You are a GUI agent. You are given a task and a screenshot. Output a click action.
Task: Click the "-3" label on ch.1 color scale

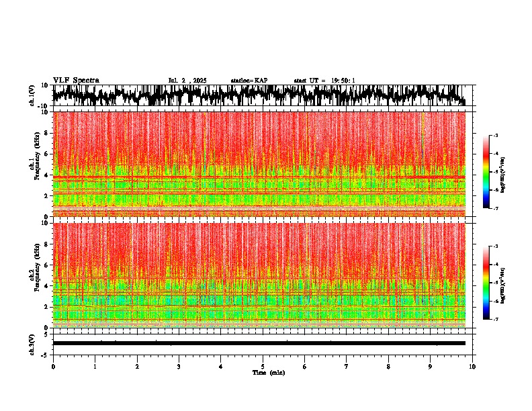(496, 135)
